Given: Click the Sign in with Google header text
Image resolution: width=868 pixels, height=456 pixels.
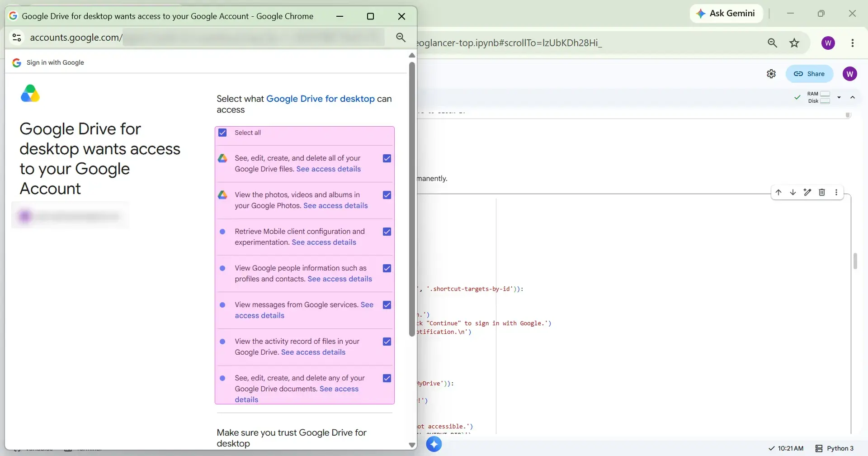Looking at the screenshot, I should pyautogui.click(x=55, y=62).
